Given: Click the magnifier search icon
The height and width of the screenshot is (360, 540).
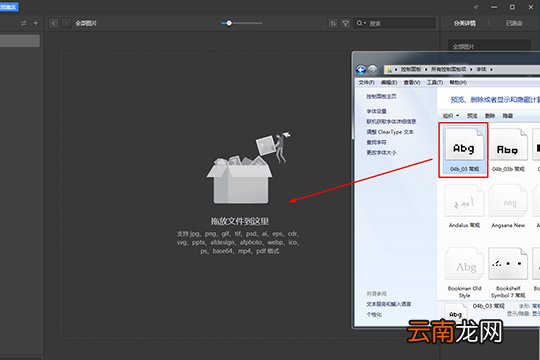Looking at the screenshot, I should click(x=360, y=23).
